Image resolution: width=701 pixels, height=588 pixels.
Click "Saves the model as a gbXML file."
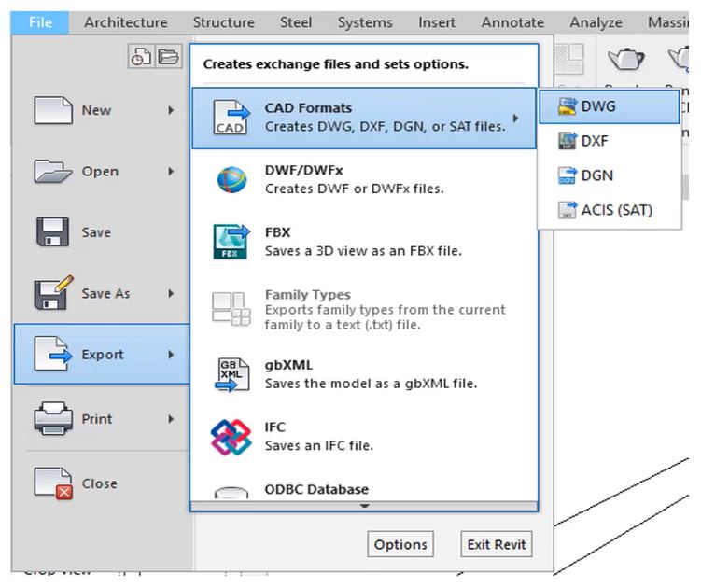(372, 384)
